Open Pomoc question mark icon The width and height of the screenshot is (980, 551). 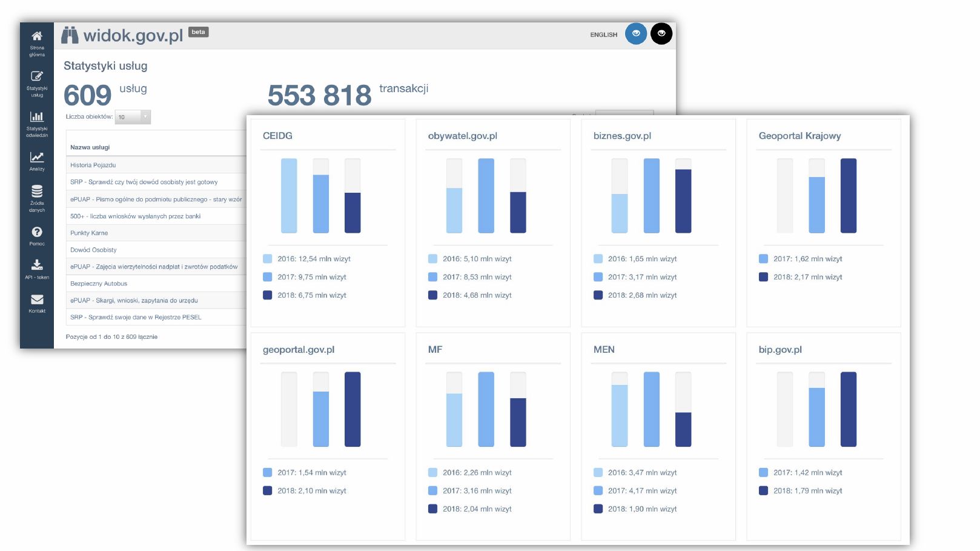37,232
